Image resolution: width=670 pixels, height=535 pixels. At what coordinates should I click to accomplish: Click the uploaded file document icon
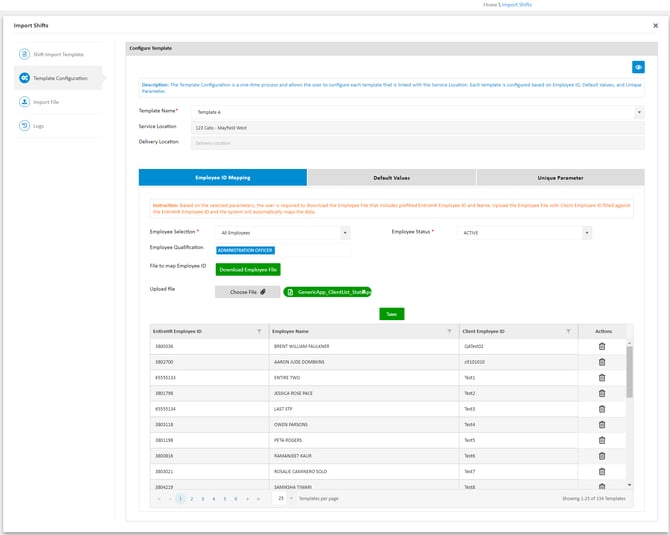[290, 292]
